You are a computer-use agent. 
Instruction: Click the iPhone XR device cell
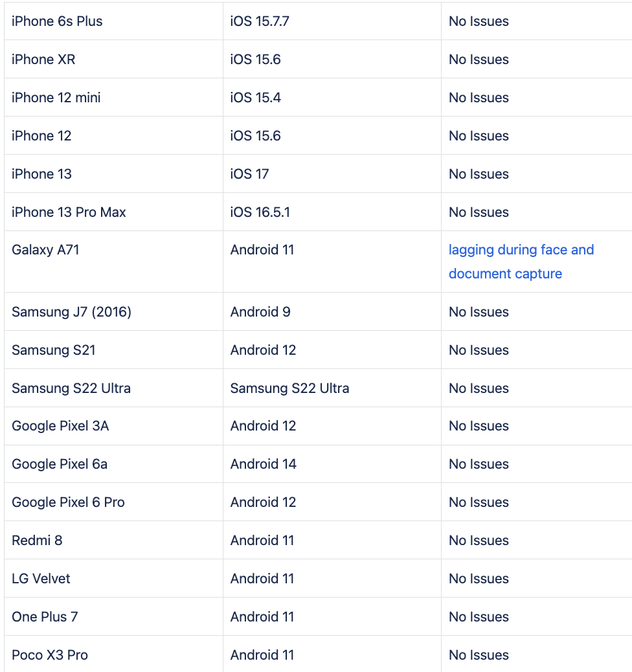113,59
